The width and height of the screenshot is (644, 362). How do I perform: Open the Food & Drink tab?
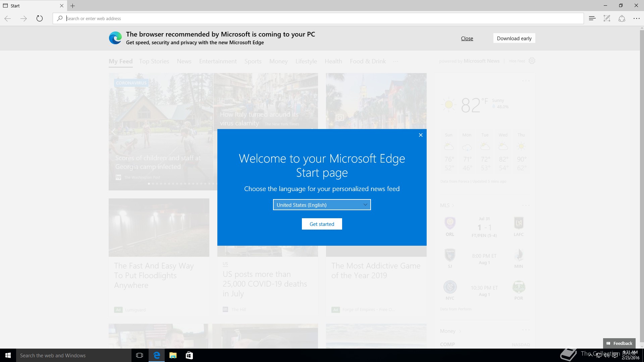point(368,61)
